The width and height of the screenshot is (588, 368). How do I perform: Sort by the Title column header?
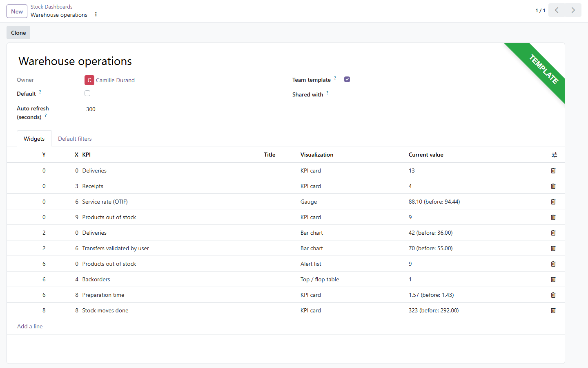pos(281,155)
